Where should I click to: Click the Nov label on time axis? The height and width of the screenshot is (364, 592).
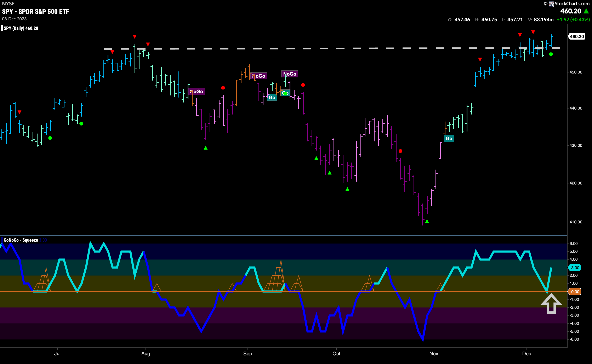pos(434,353)
